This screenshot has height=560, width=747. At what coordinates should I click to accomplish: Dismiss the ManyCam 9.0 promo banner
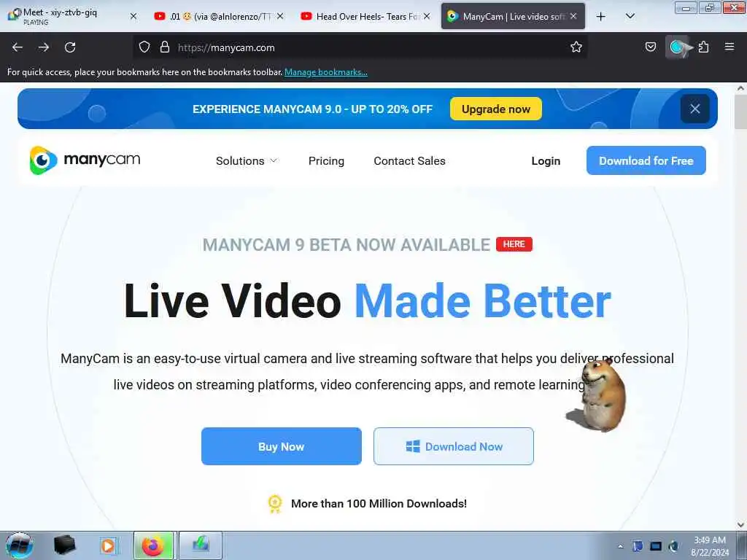pos(694,109)
